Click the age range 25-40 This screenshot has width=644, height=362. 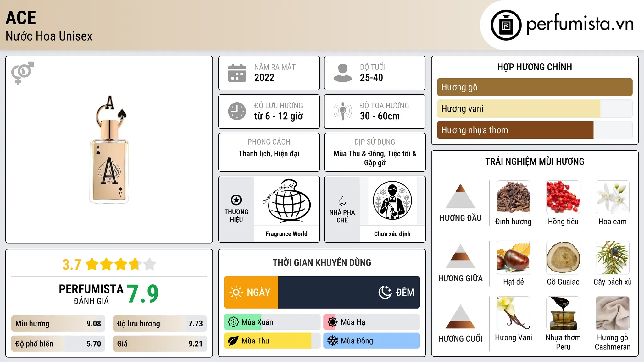point(371,78)
